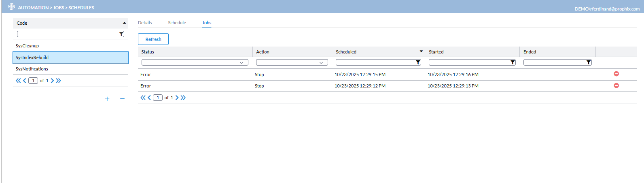
Task: Delete the job scheduled at 12:29:12 PM
Action: point(616,85)
